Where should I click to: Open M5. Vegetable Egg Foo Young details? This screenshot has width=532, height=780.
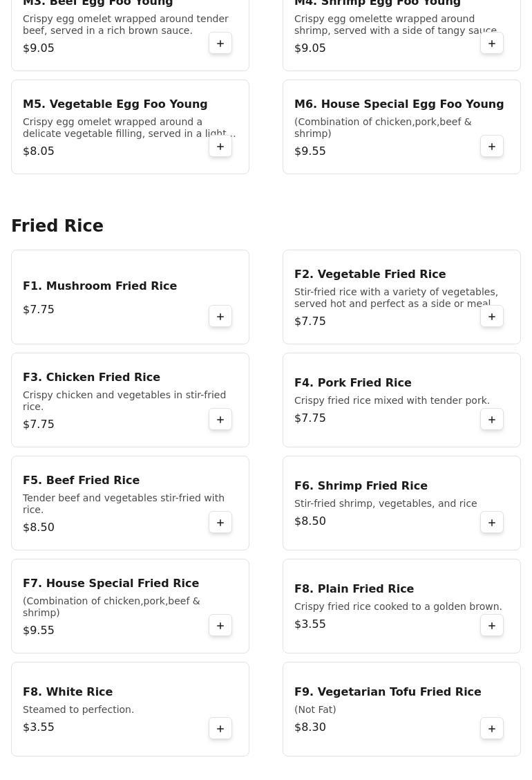point(115,104)
